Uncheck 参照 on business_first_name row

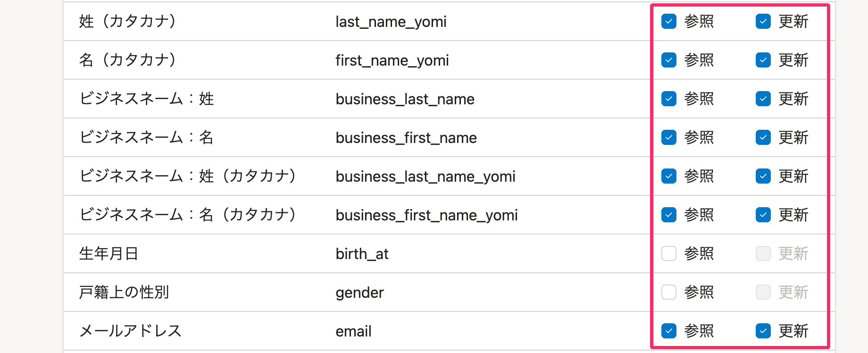pos(668,137)
